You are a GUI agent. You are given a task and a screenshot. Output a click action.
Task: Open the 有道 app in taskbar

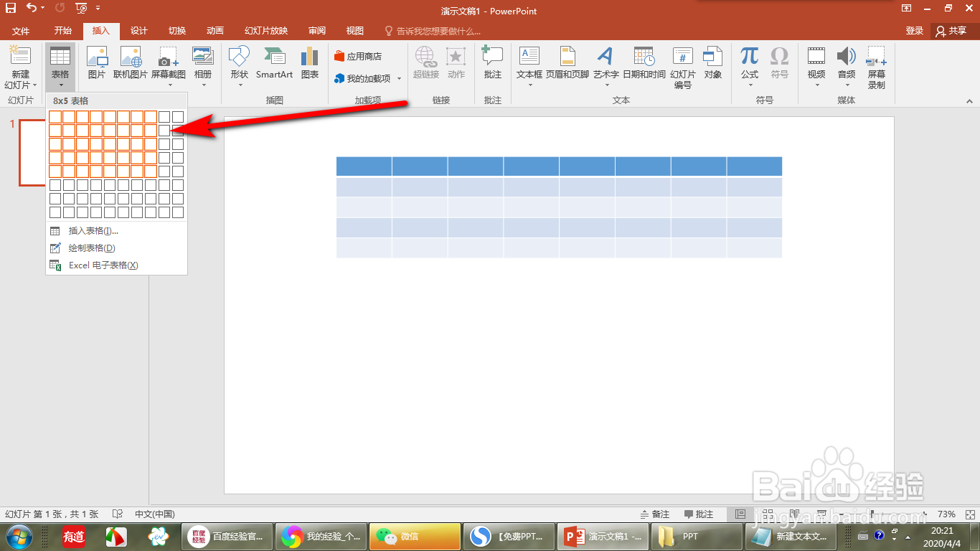point(74,536)
